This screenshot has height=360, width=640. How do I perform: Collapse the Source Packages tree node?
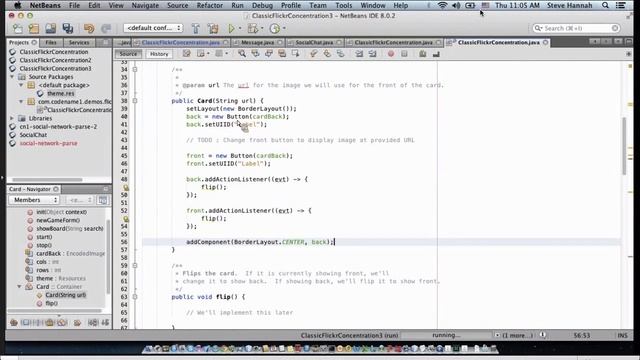12,77
